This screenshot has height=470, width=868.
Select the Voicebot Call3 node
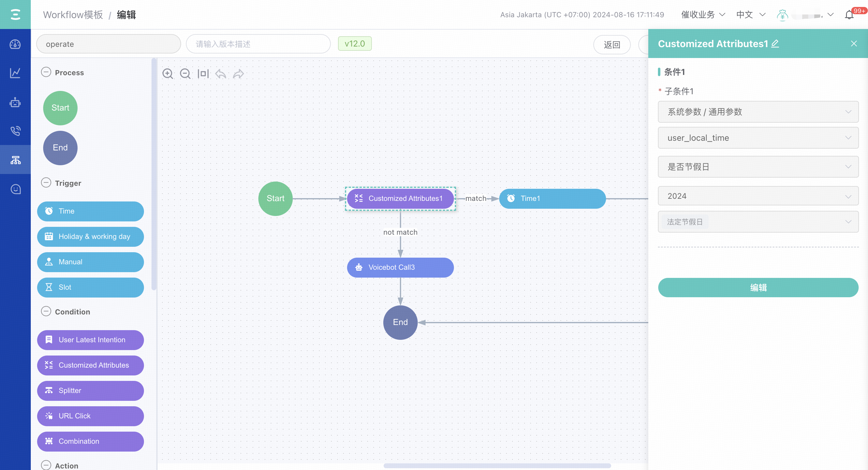(400, 268)
